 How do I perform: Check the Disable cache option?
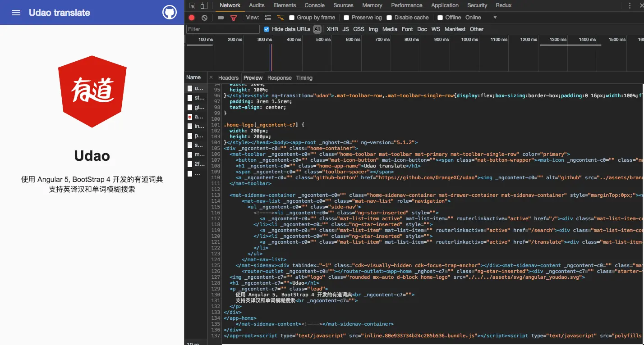coord(389,18)
